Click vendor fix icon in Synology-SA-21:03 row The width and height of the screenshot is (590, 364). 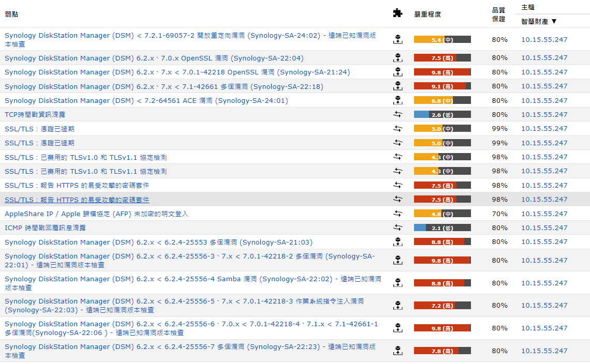coord(397,242)
